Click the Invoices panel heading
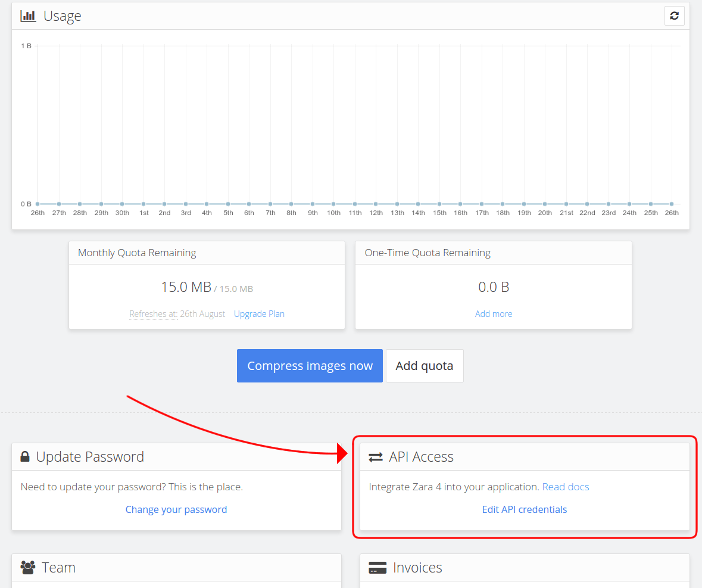The height and width of the screenshot is (588, 702). [418, 568]
